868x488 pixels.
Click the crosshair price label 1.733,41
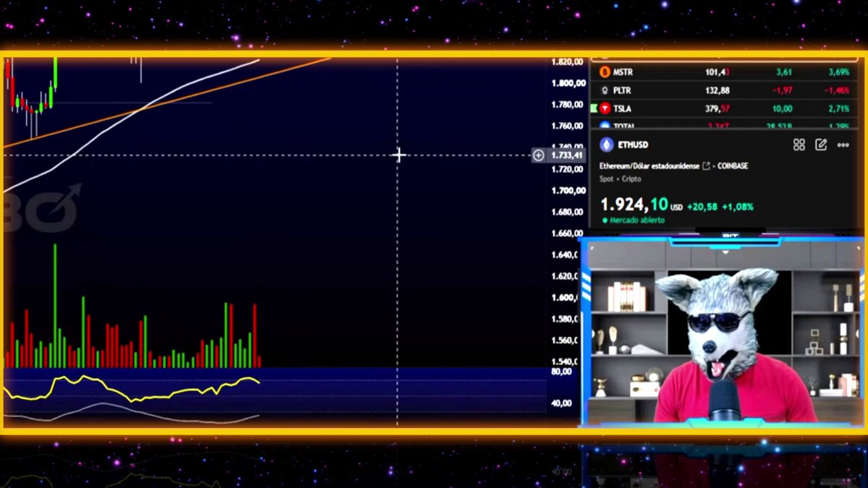[567, 155]
